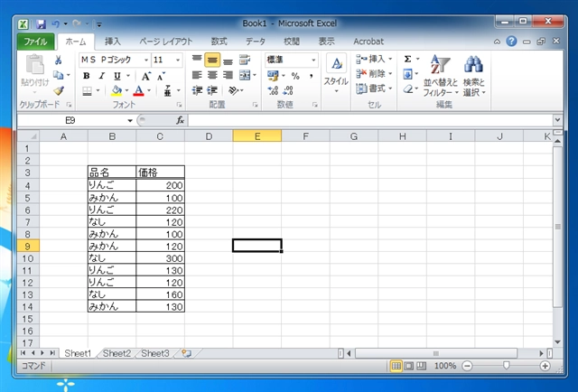Click the decrease decimal icon
The height and width of the screenshot is (392, 578).
(288, 90)
